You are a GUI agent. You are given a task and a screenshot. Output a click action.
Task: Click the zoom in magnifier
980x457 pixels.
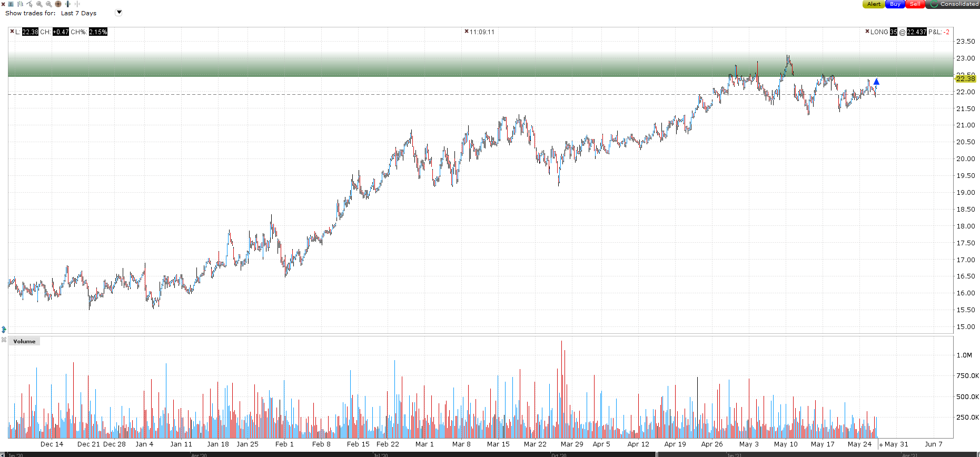coord(39,4)
